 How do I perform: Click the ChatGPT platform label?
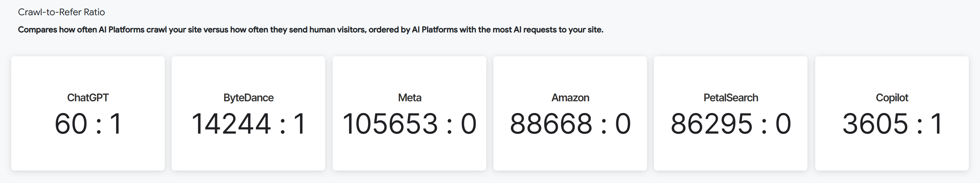tap(88, 98)
